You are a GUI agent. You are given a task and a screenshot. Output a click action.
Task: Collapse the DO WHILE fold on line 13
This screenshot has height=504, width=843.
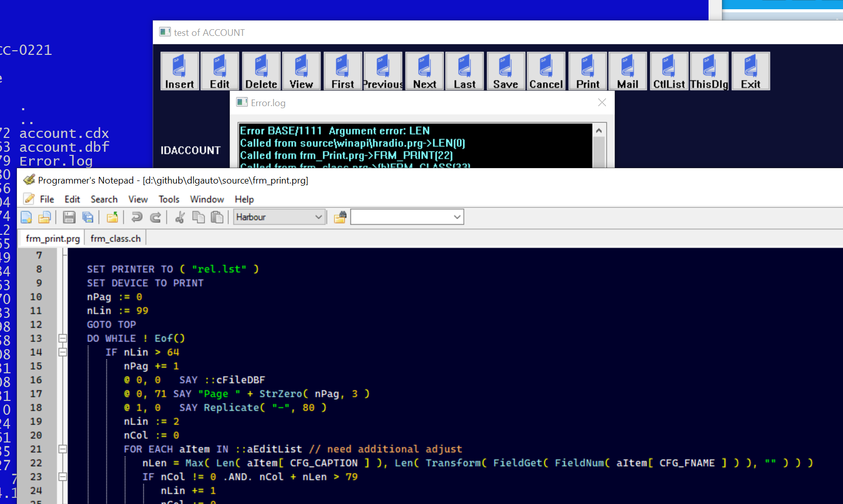click(63, 338)
